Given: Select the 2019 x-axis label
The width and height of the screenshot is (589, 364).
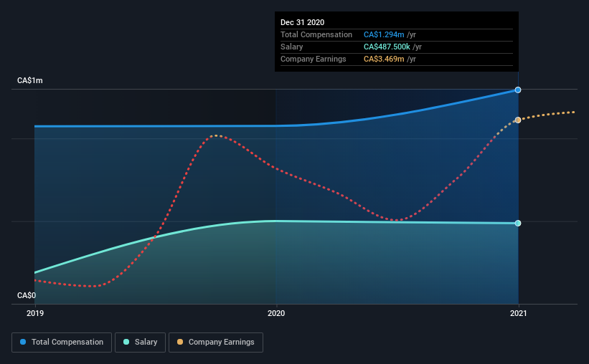Looking at the screenshot, I should tap(35, 313).
